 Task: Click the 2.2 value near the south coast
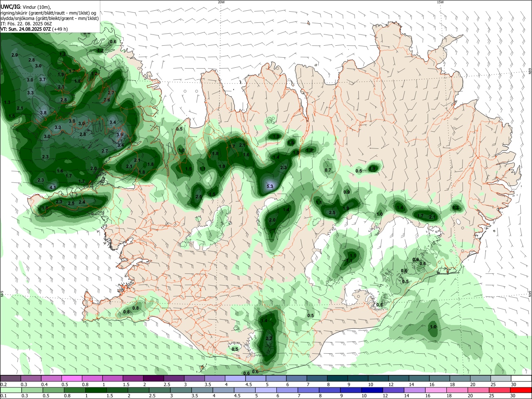pyautogui.click(x=269, y=338)
